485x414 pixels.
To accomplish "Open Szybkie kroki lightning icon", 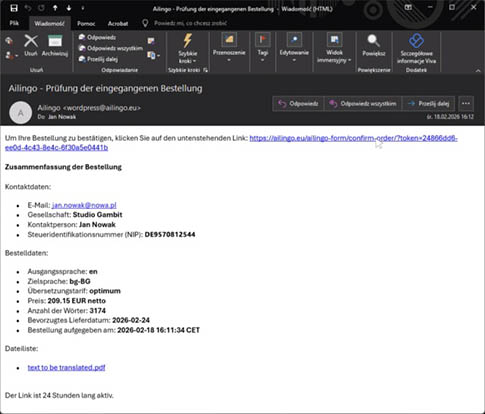I will coord(188,40).
